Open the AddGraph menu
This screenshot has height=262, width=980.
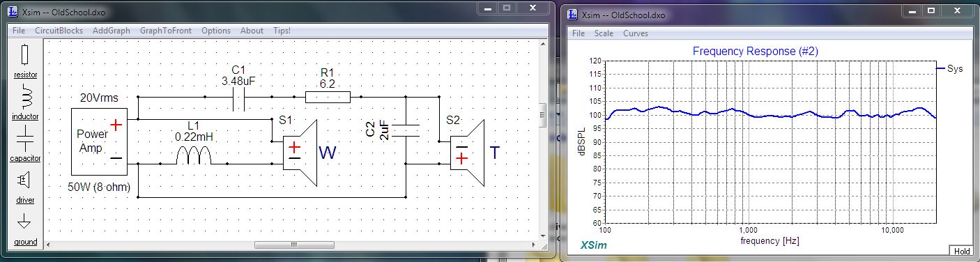point(112,31)
